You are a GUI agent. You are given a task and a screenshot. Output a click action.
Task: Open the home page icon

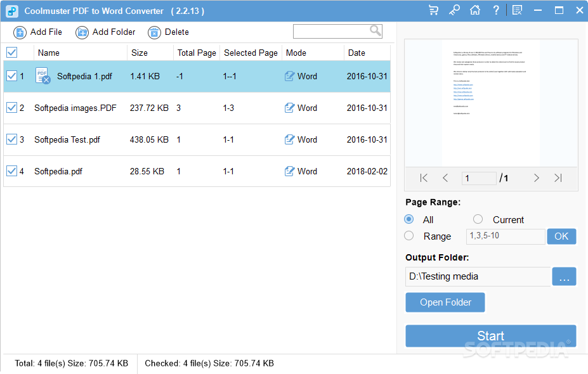474,10
